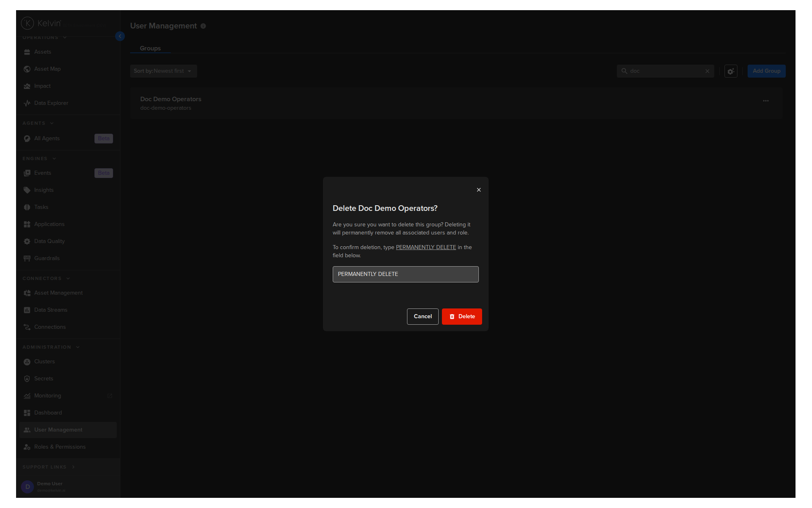Navigate to Roles & Permissions
The height and width of the screenshot is (508, 812).
pyautogui.click(x=68, y=447)
